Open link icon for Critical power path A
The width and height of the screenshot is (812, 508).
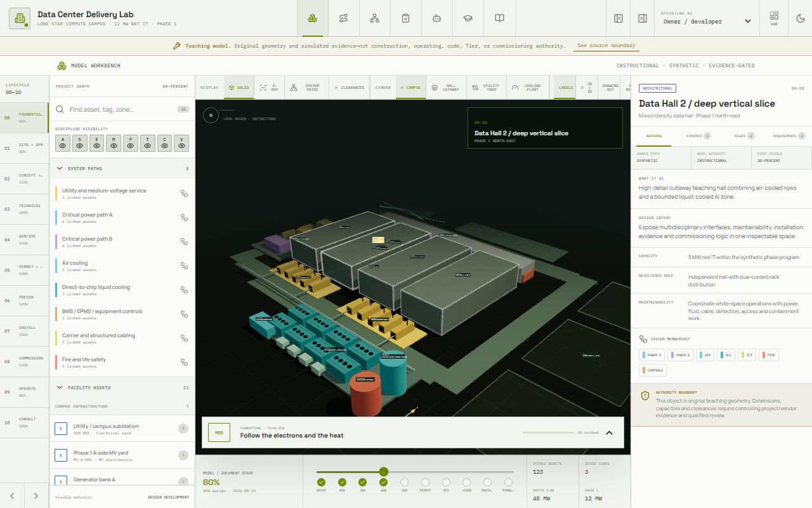tap(184, 218)
